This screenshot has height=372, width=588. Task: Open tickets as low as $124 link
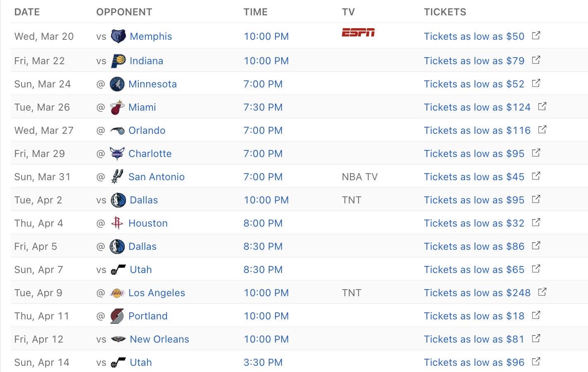point(477,107)
